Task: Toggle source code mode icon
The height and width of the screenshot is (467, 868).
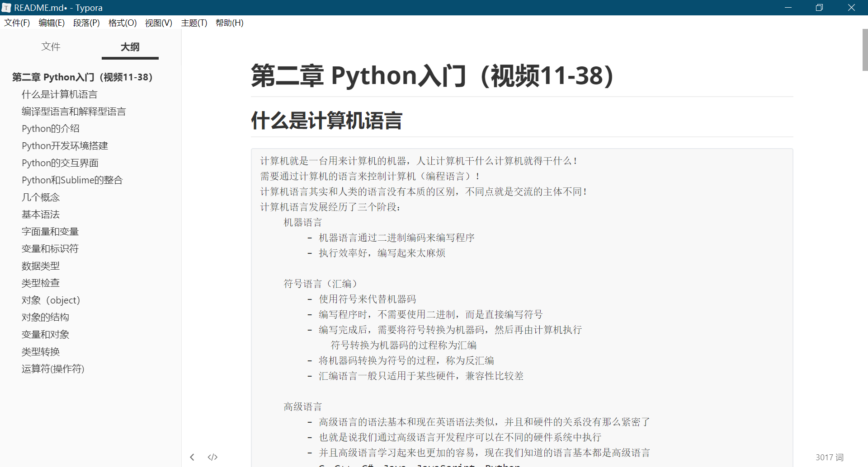Action: pos(212,457)
